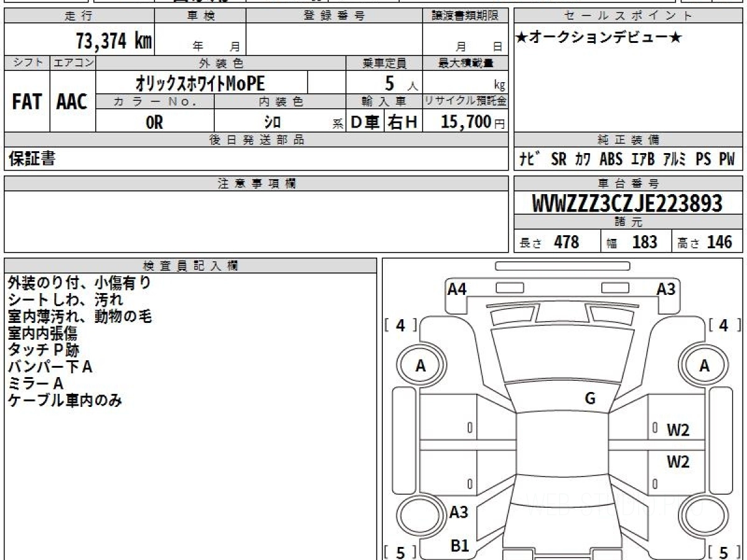Click the 注意事項欄 header

pos(256,184)
